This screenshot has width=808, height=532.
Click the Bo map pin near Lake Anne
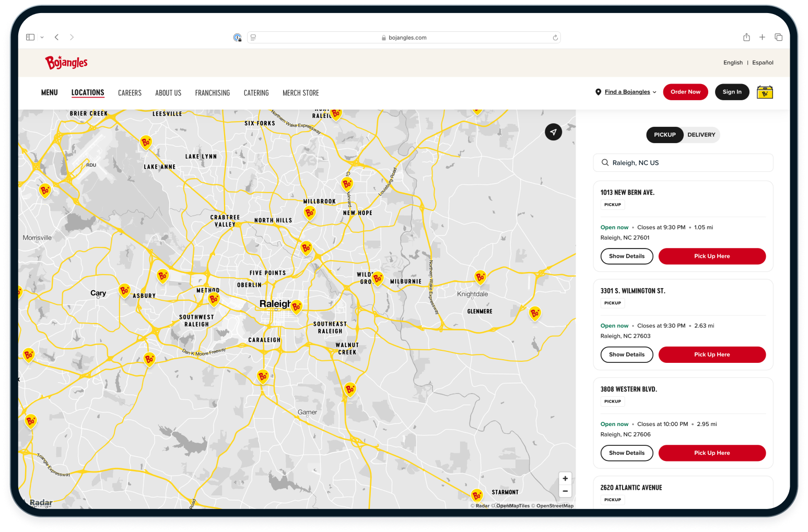[146, 143]
